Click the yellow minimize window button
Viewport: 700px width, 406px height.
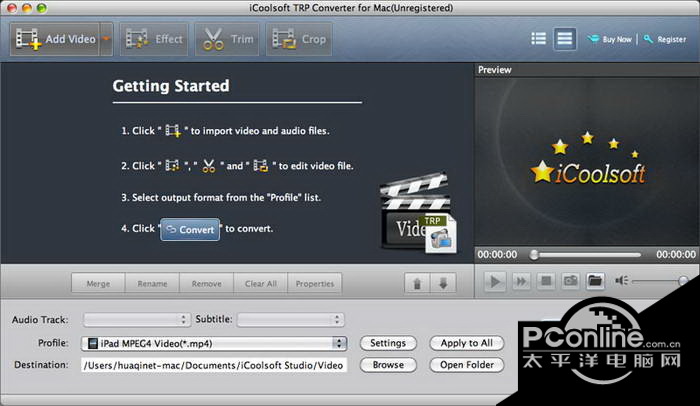click(x=26, y=8)
